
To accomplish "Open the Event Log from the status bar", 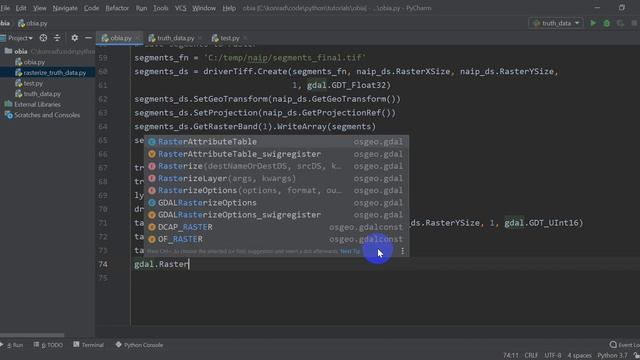I will point(624,345).
